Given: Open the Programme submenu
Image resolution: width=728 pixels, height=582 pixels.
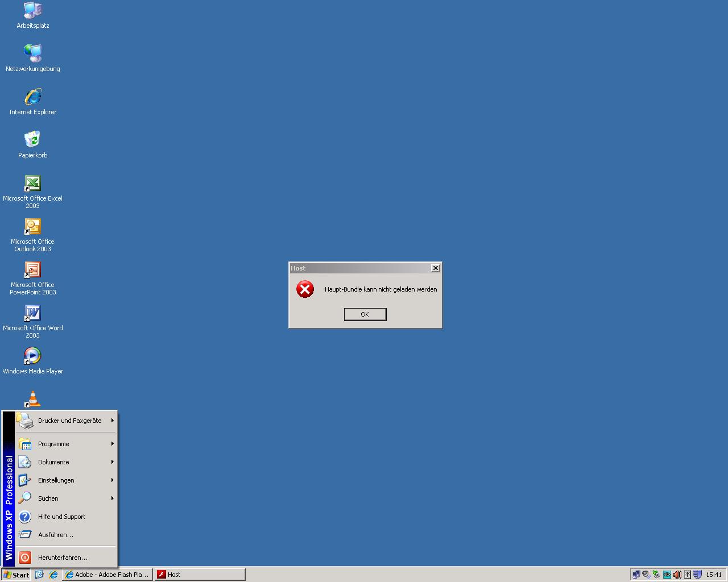Looking at the screenshot, I should (x=66, y=444).
